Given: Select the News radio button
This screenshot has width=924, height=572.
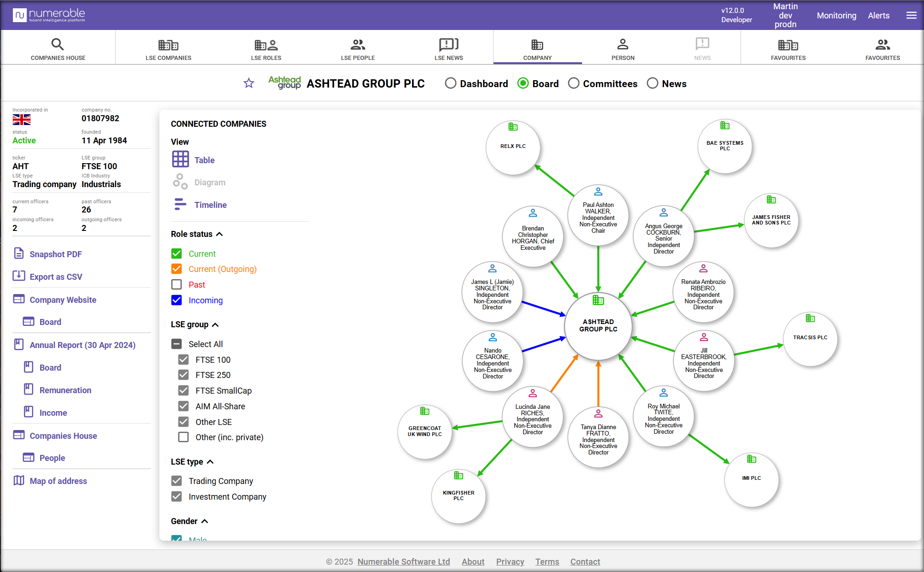Looking at the screenshot, I should [x=653, y=83].
